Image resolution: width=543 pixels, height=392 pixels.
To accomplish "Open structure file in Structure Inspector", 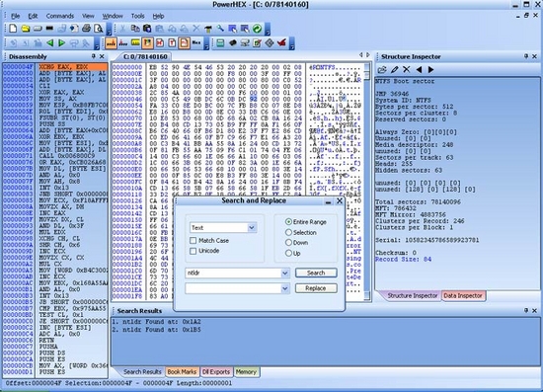I will pyautogui.click(x=382, y=69).
